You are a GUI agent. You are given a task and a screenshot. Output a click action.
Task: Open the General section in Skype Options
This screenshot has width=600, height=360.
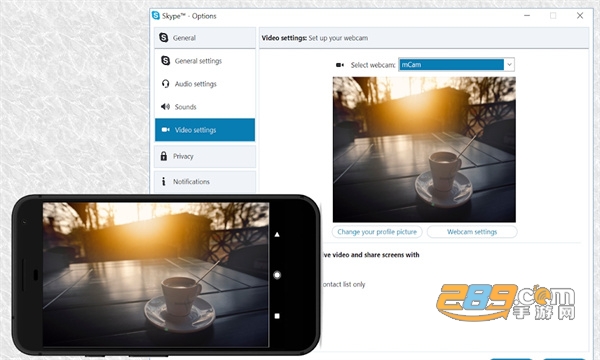click(205, 38)
